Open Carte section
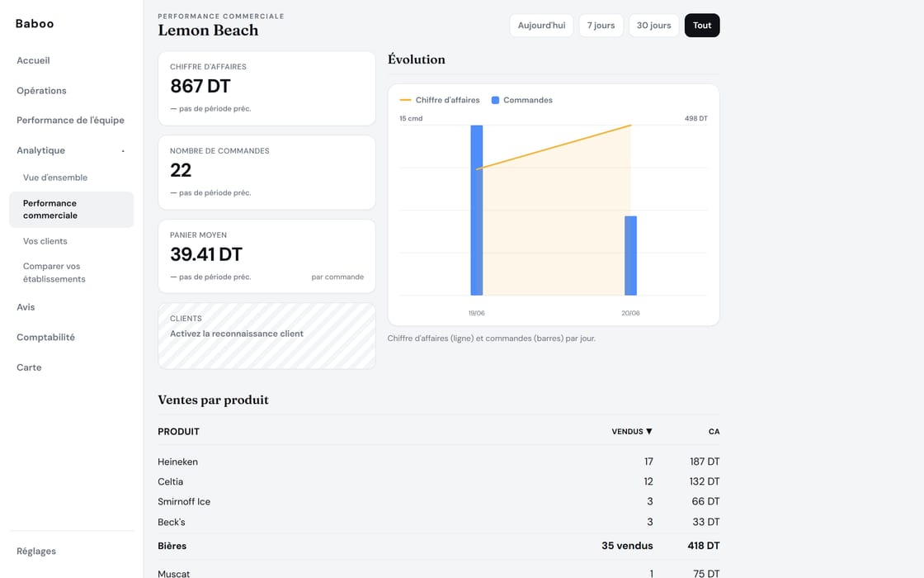This screenshot has height=578, width=924. click(x=29, y=367)
